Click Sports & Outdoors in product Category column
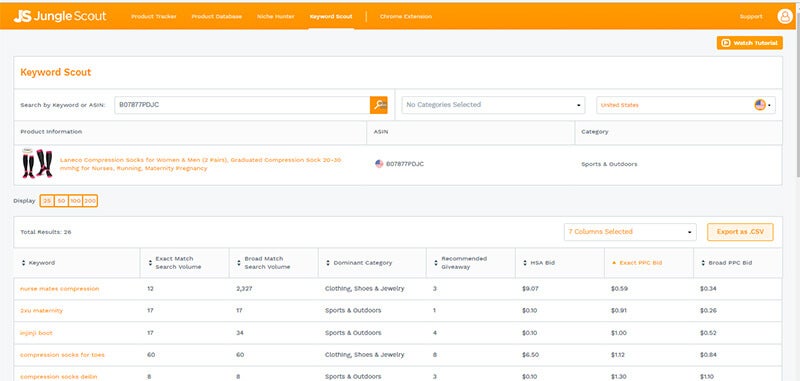Image resolution: width=800 pixels, height=381 pixels. coord(609,164)
